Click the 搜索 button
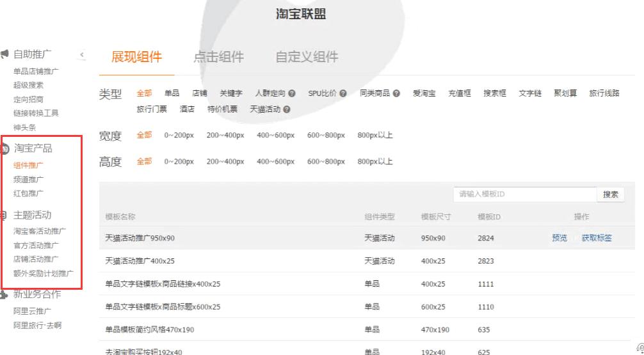This screenshot has width=644, height=355. coord(611,194)
